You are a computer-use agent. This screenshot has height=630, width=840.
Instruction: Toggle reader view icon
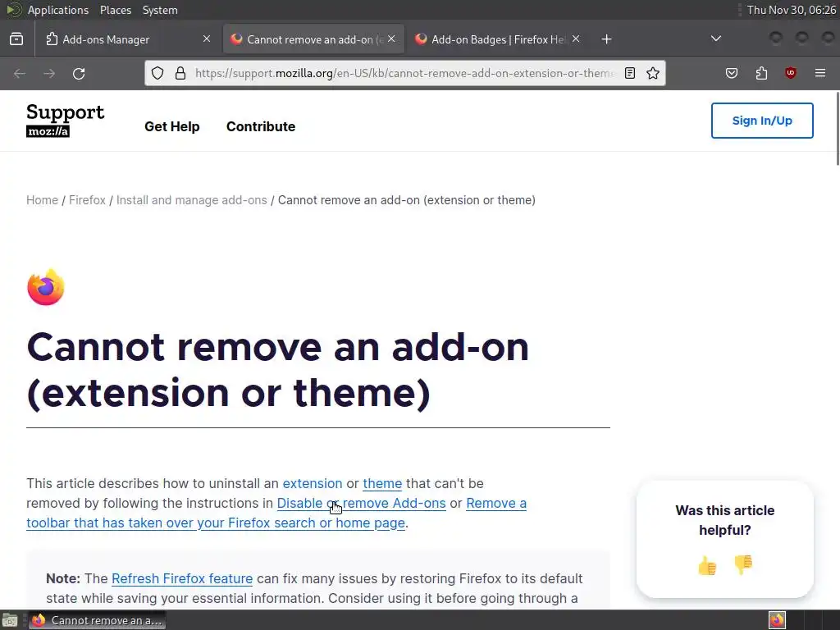630,73
